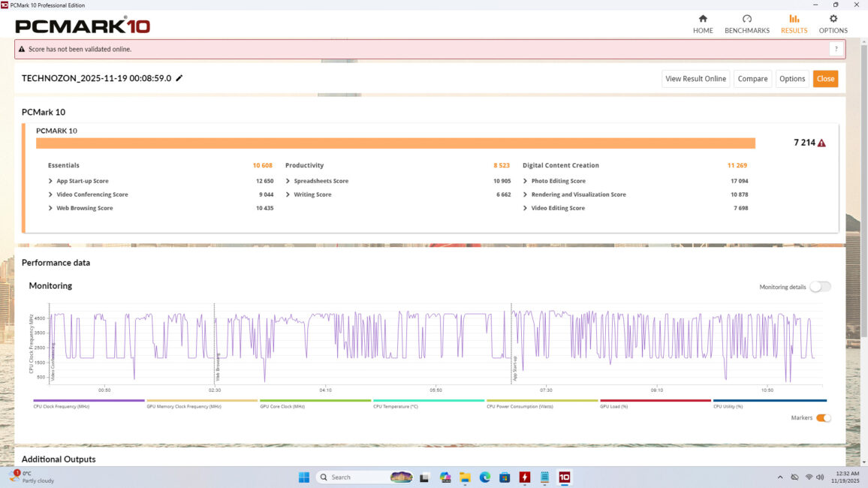Open Microsoft Edge from taskbar
This screenshot has width=868, height=488.
click(485, 477)
